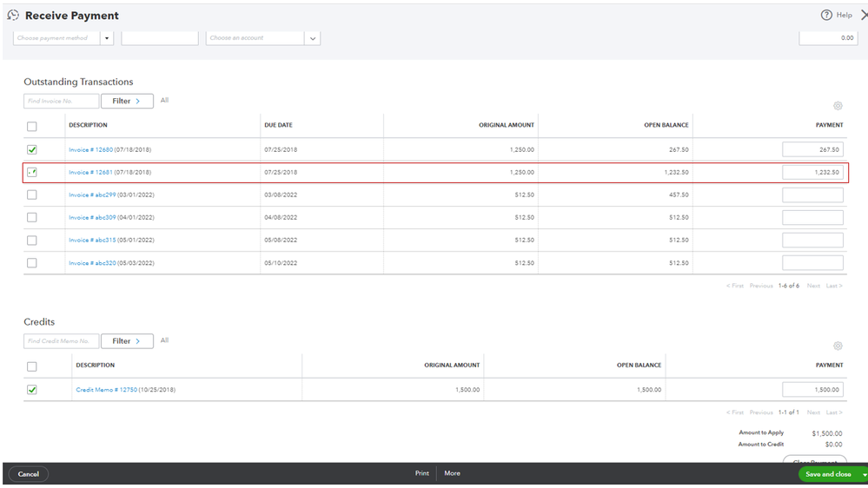Click First in Outstanding Transactions pagination

click(x=735, y=286)
